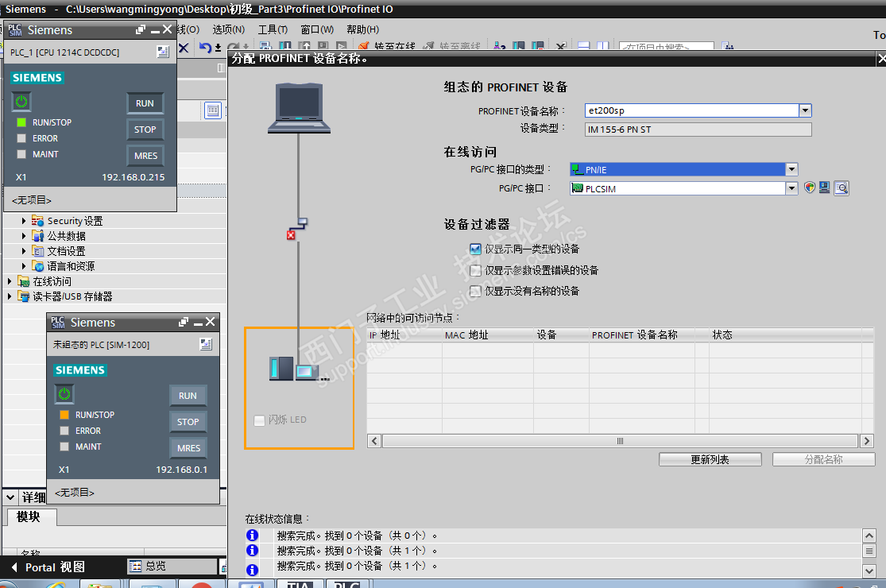Open PROFINET 设备名称 dropdown arrow
886x588 pixels.
(805, 110)
